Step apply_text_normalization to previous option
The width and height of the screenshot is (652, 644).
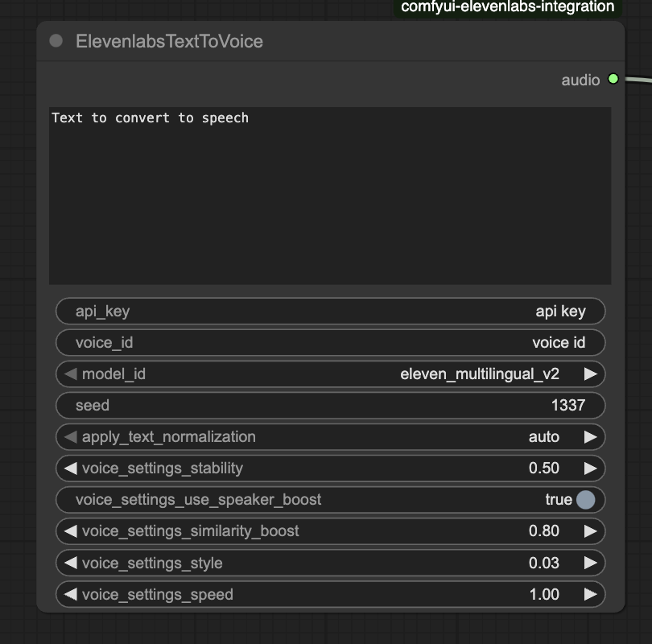70,436
